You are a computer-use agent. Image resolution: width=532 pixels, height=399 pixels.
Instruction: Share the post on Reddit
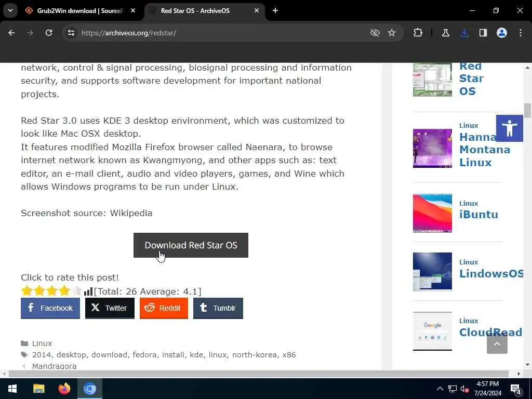point(164,308)
